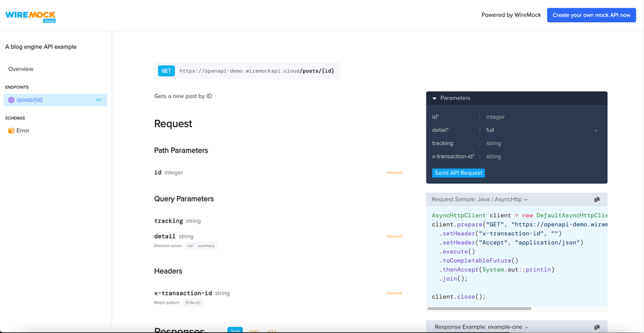Open the detail parameter dropdown showing full
Image resolution: width=644 pixels, height=333 pixels.
pyautogui.click(x=541, y=130)
